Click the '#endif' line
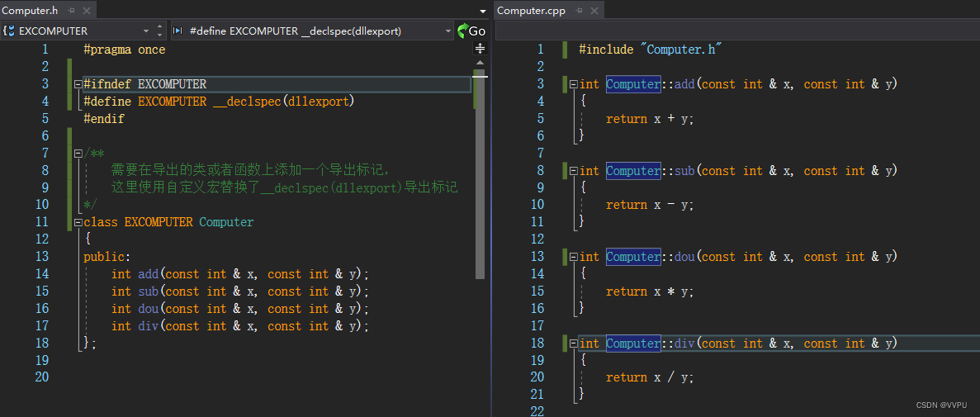 104,119
